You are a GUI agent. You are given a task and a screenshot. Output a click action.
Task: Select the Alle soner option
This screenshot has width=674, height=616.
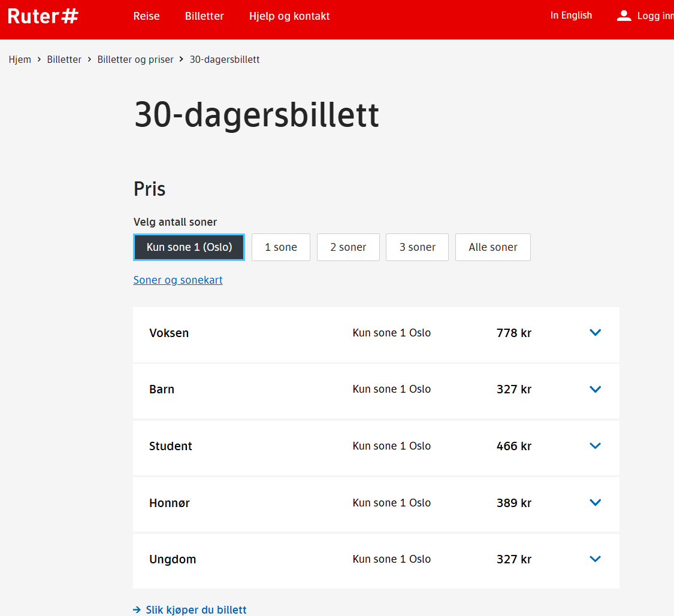(493, 247)
